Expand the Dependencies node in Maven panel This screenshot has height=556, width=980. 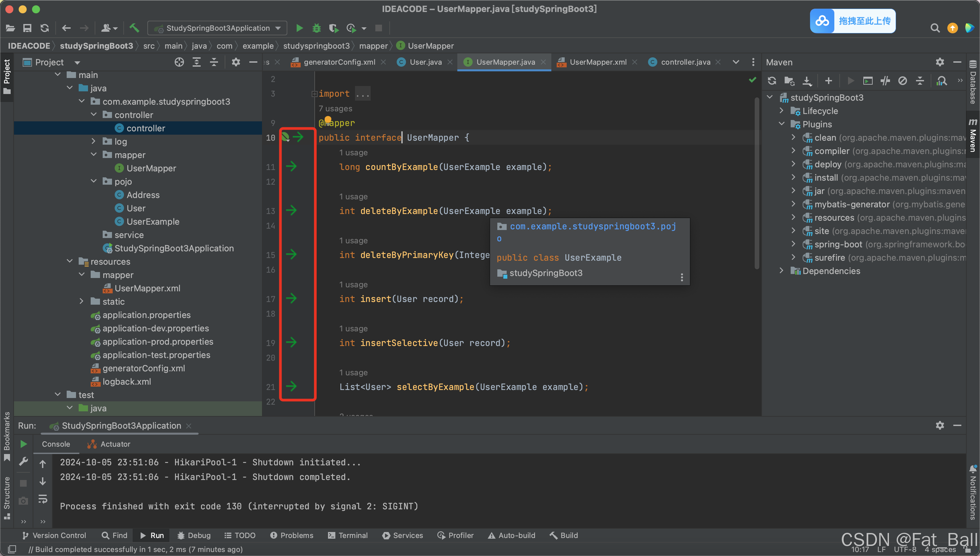(781, 271)
